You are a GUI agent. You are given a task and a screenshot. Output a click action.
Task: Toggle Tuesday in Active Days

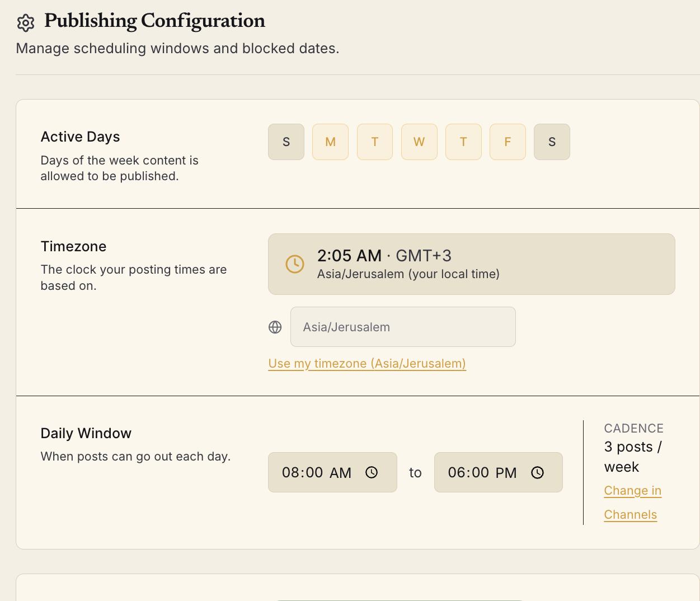point(375,142)
